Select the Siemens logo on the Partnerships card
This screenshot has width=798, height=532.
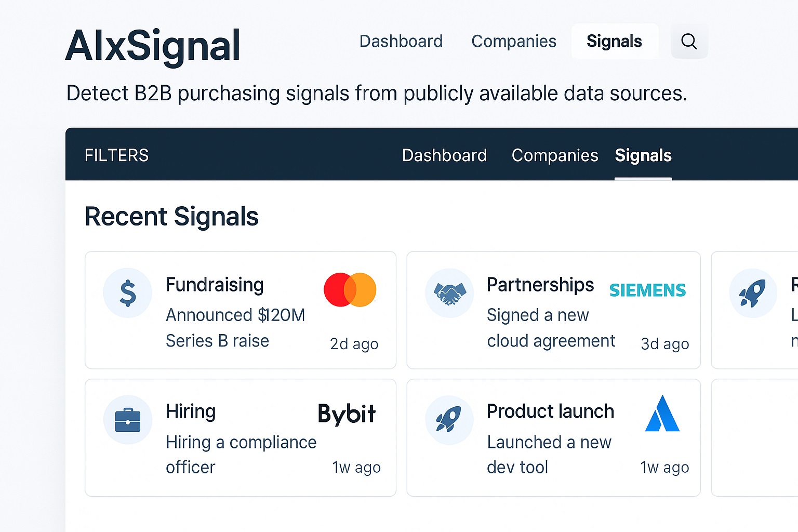click(647, 290)
